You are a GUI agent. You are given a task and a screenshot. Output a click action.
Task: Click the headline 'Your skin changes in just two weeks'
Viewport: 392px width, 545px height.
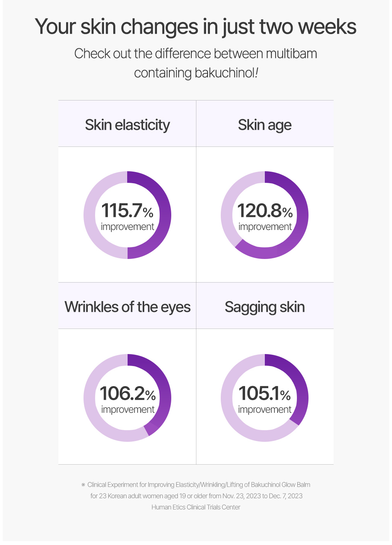[x=196, y=27]
